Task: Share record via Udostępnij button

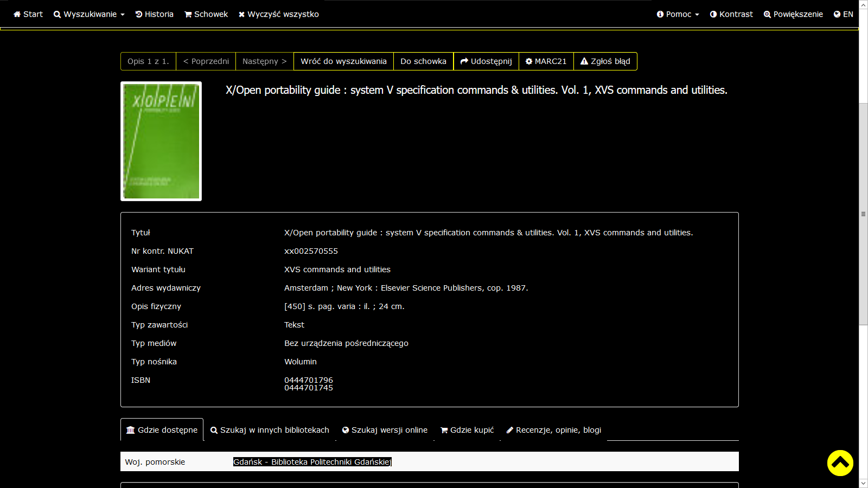Action: [486, 61]
